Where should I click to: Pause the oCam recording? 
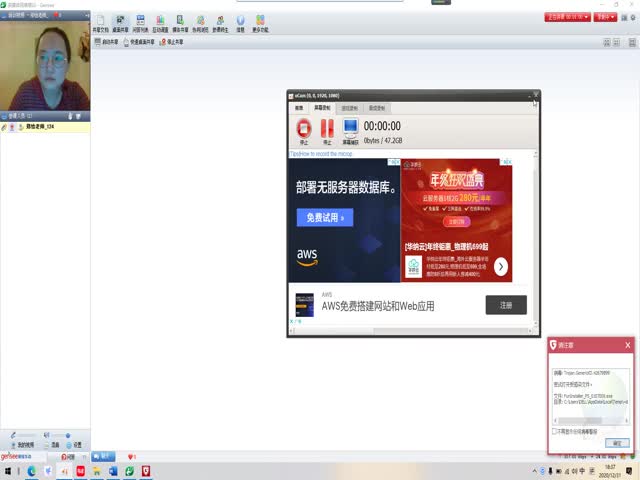(x=327, y=131)
